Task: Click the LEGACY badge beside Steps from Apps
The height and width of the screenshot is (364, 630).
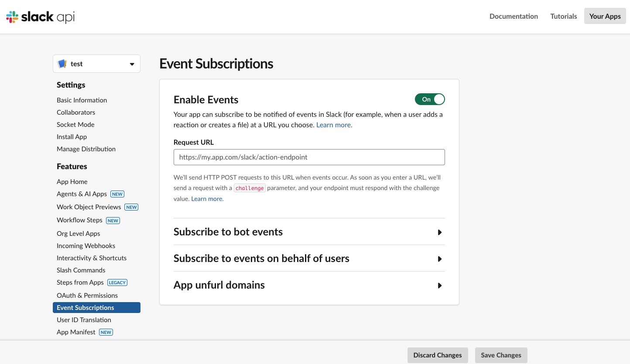Action: tap(117, 282)
